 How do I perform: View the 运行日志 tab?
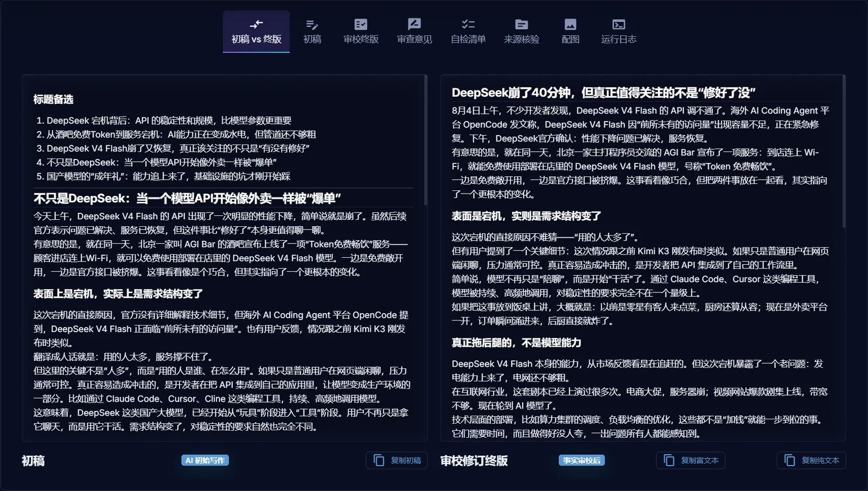click(618, 31)
